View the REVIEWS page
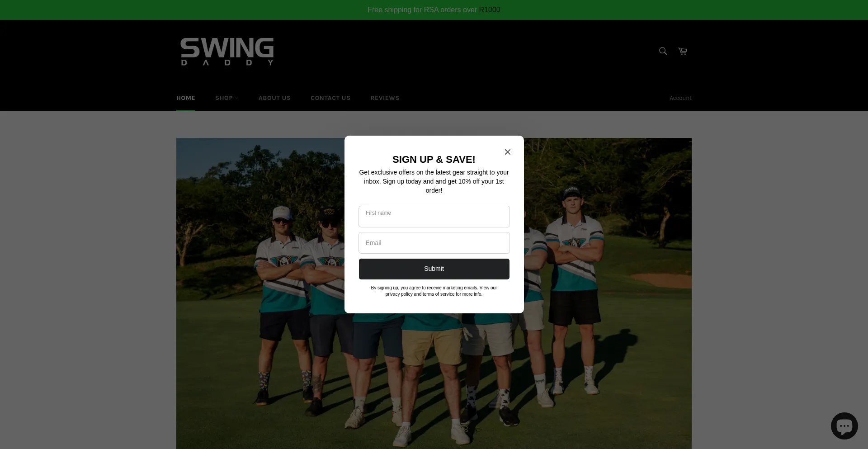Image resolution: width=868 pixels, height=449 pixels. (x=385, y=98)
